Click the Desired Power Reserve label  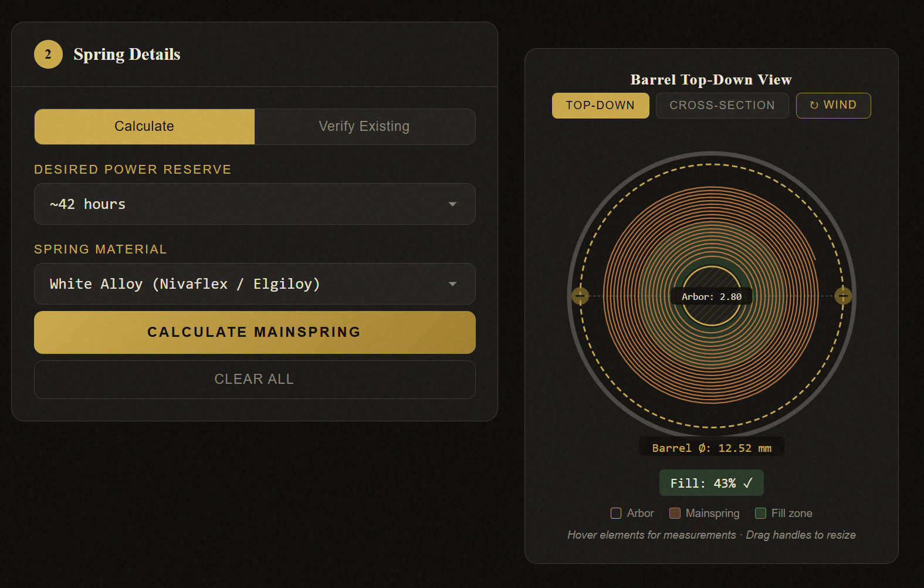point(133,170)
